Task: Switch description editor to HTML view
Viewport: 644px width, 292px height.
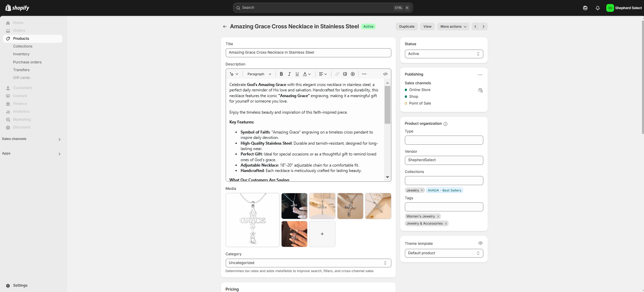Action: [x=385, y=74]
